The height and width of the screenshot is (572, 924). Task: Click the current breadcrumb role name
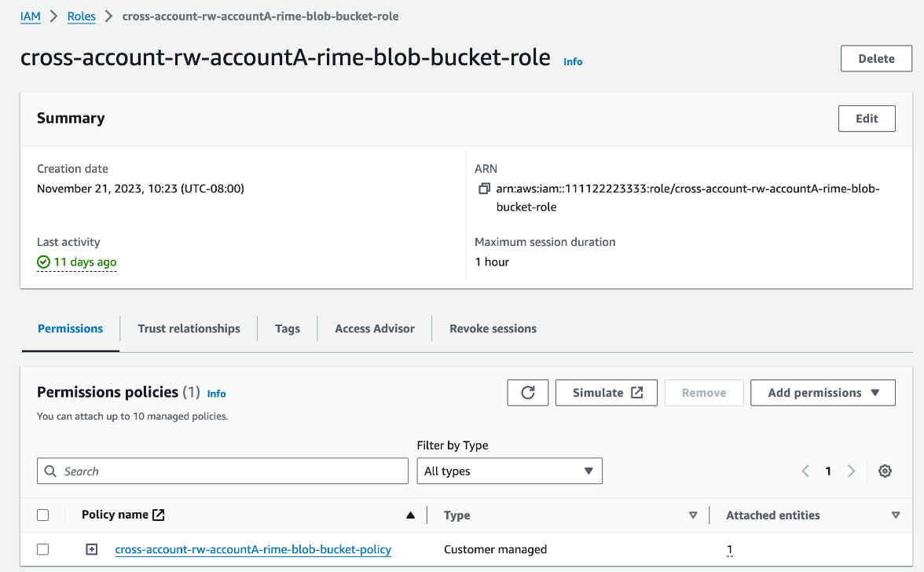click(260, 16)
